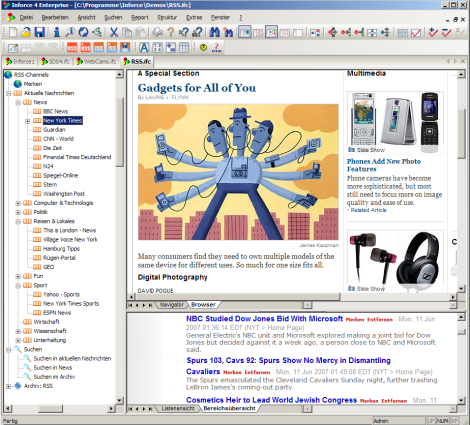Select the BBC News feed
This screenshot has height=425, width=470.
tap(55, 111)
